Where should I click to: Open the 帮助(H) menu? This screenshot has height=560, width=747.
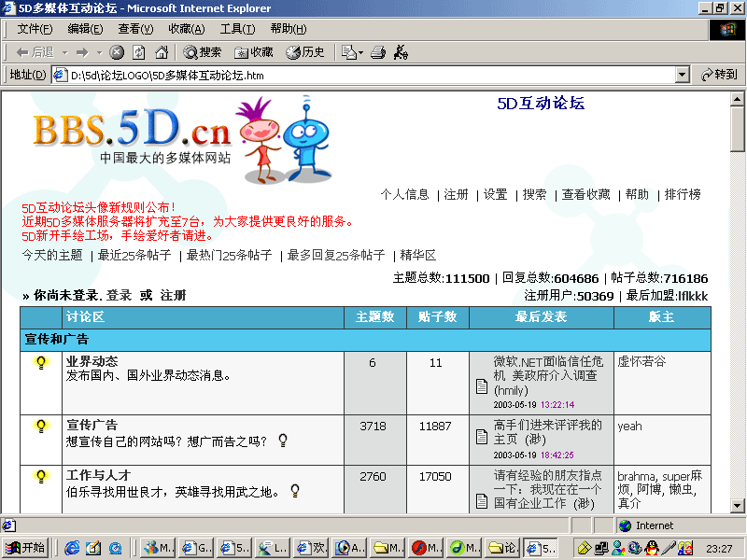click(289, 29)
